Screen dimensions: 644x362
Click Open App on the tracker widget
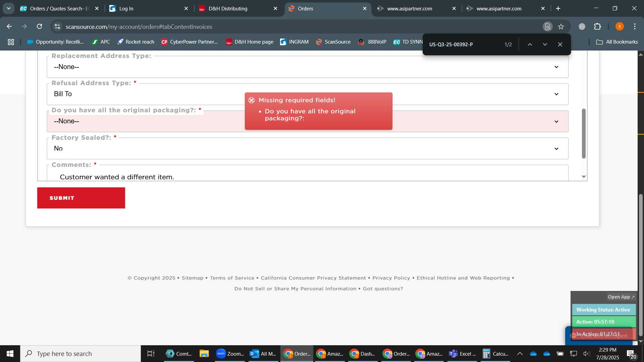[621, 297]
